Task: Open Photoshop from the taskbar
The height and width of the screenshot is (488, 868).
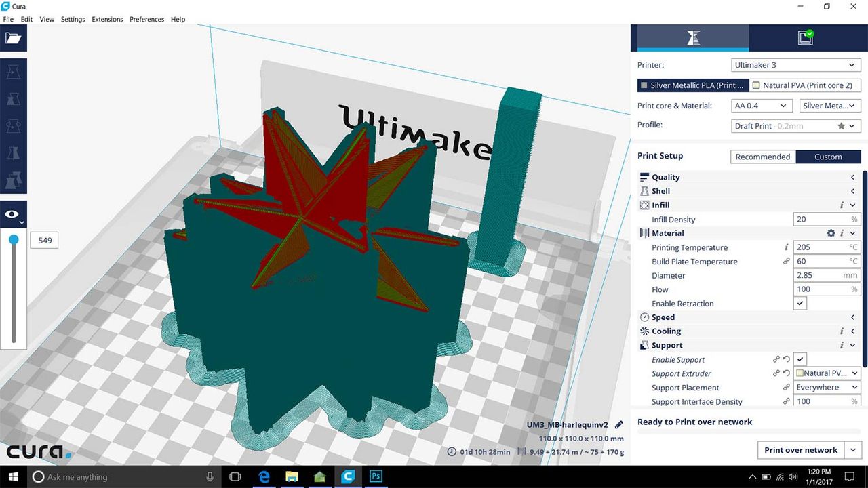Action: tap(375, 476)
